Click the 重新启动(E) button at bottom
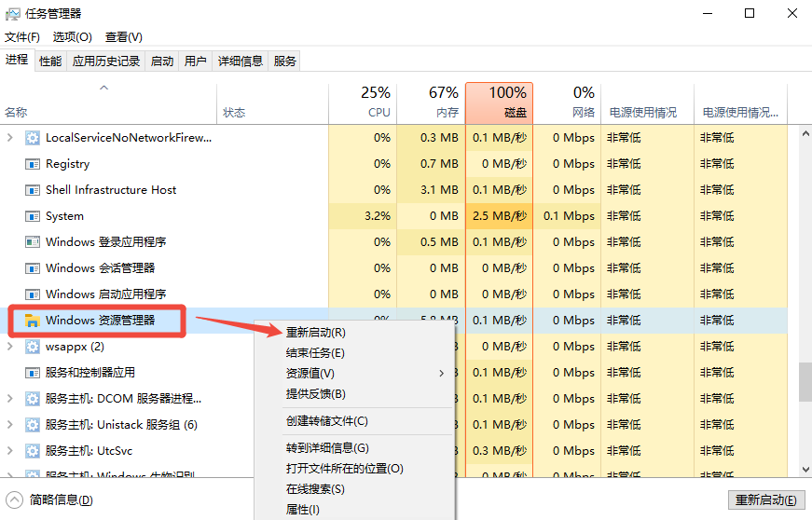 coord(766,499)
